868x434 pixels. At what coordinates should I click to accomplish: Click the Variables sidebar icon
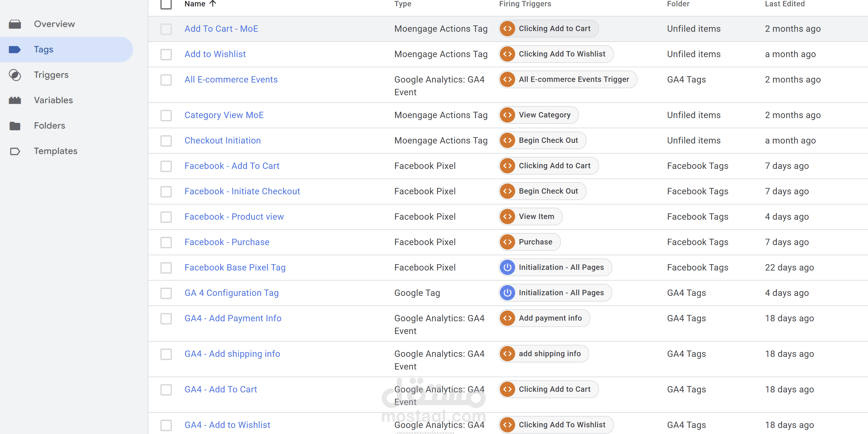tap(15, 100)
